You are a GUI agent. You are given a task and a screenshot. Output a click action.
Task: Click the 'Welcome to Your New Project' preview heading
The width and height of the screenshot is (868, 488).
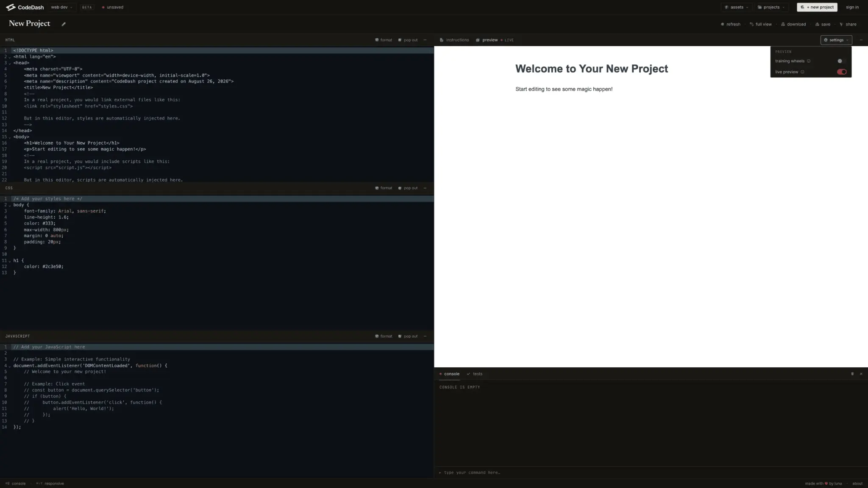[591, 69]
